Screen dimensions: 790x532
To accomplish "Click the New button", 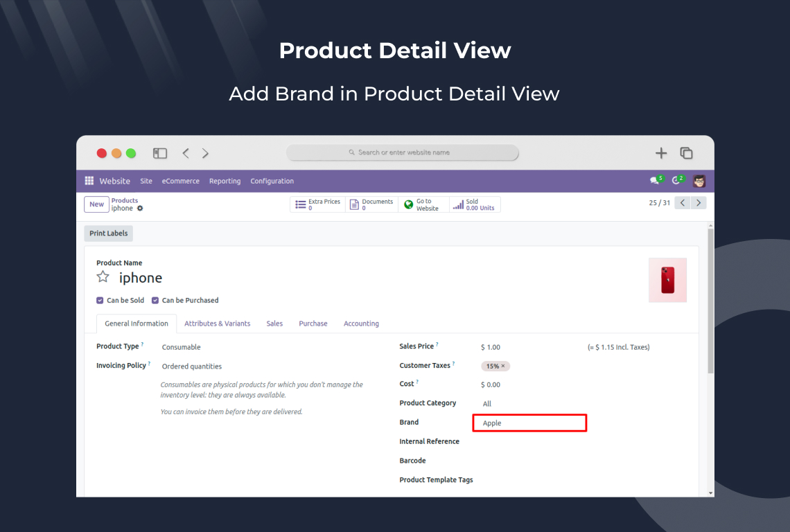I will [x=96, y=204].
